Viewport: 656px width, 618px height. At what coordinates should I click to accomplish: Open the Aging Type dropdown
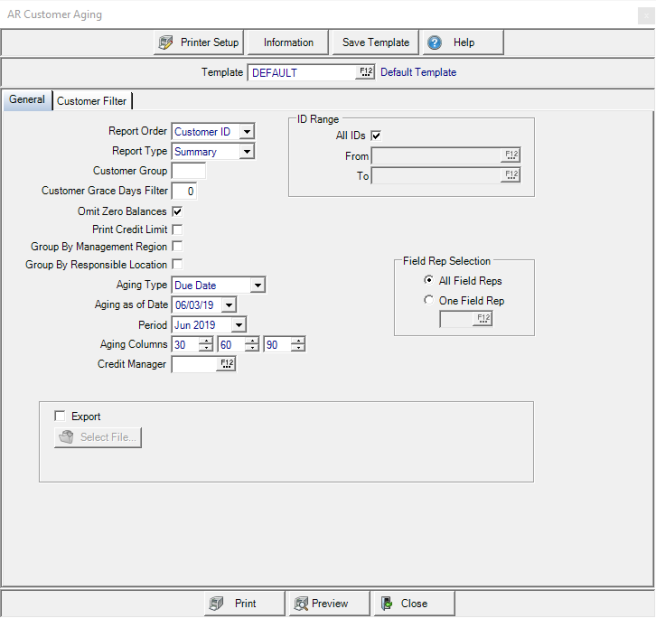coord(258,286)
